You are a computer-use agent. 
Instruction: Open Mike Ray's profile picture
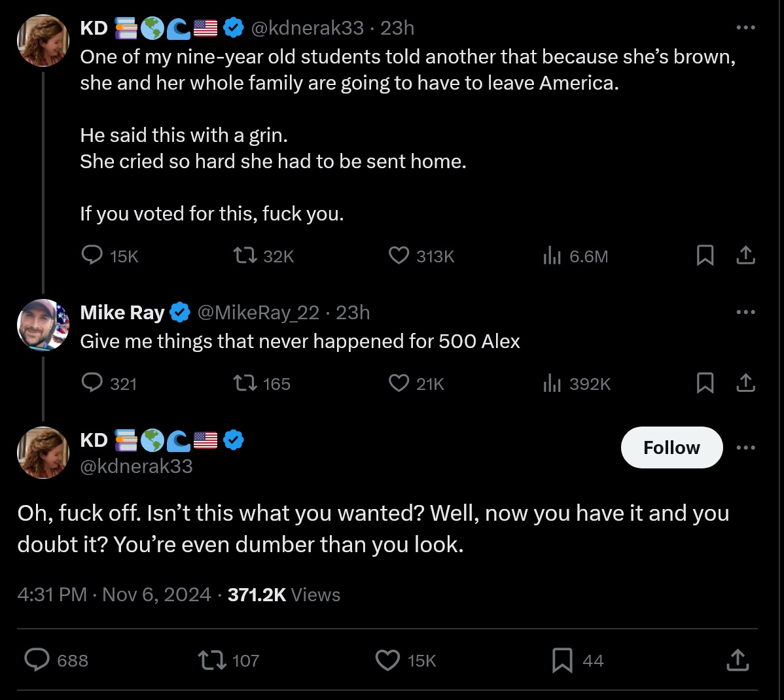(43, 324)
